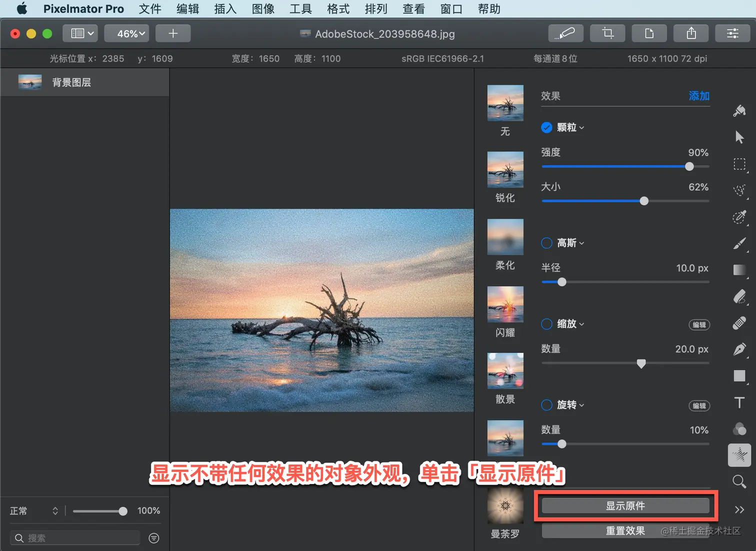Open the Apple menu
Screen dimensions: 756x551
point(22,8)
